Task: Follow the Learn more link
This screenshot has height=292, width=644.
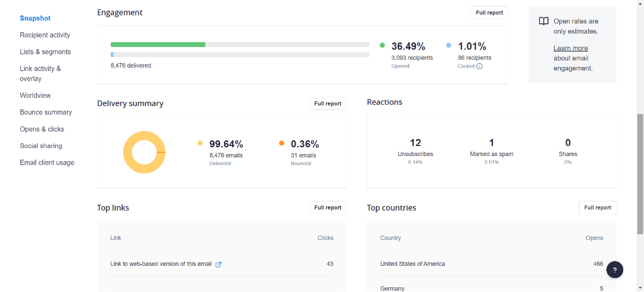Action: (x=570, y=48)
